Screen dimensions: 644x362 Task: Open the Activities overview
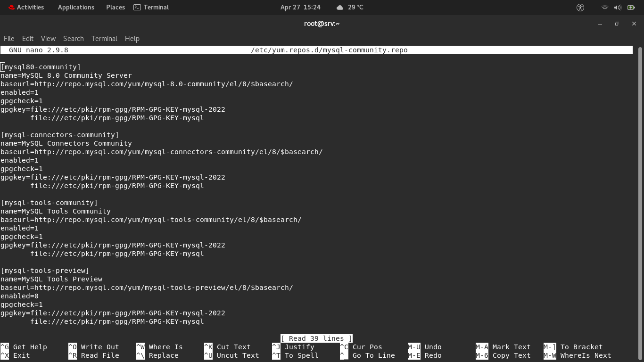tap(26, 7)
